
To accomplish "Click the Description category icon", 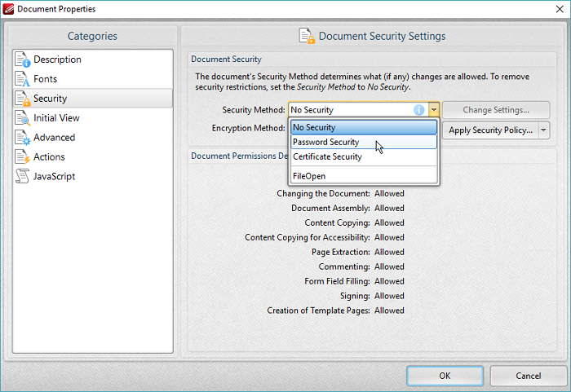I will [23, 59].
